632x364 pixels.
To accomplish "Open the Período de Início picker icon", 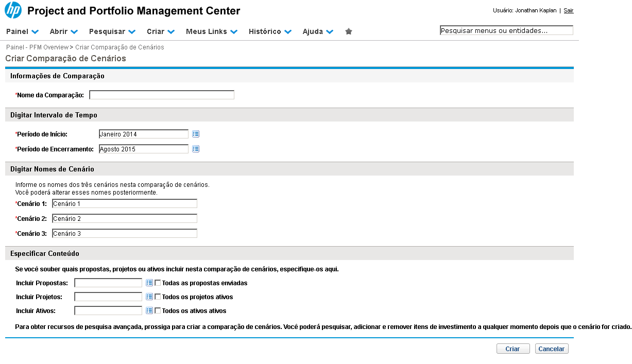I will (196, 134).
